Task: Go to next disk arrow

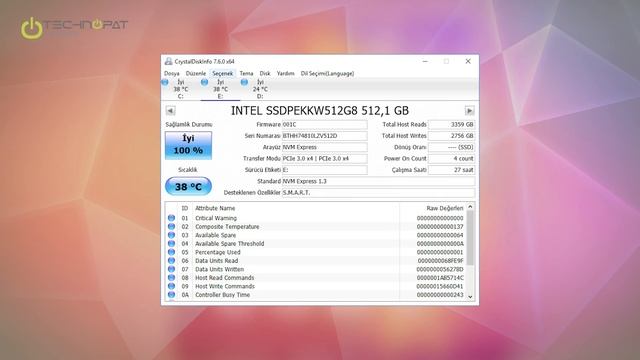Action: pos(469,111)
